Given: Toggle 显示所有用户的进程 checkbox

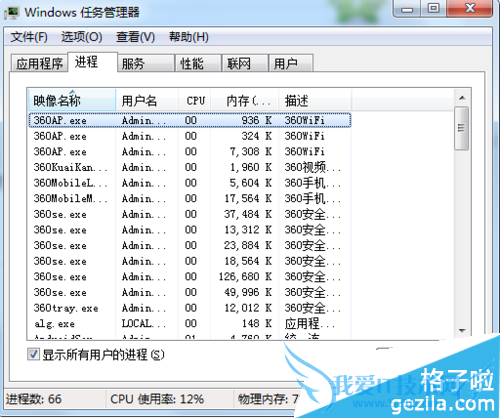Looking at the screenshot, I should coord(33,354).
